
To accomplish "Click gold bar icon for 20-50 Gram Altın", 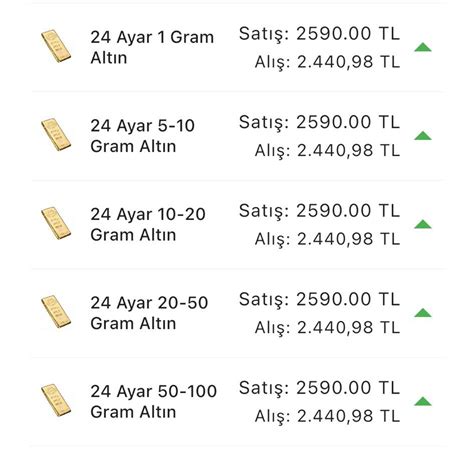I will pos(56,312).
